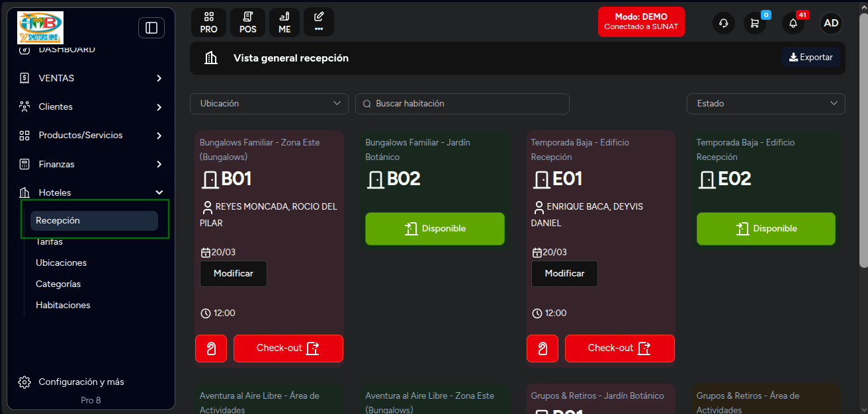
Task: Click the 12:00 time on room B01
Action: point(218,313)
